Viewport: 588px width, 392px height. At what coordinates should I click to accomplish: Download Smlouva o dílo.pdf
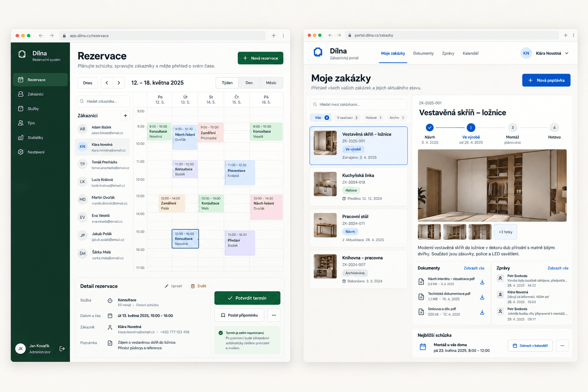tap(482, 312)
